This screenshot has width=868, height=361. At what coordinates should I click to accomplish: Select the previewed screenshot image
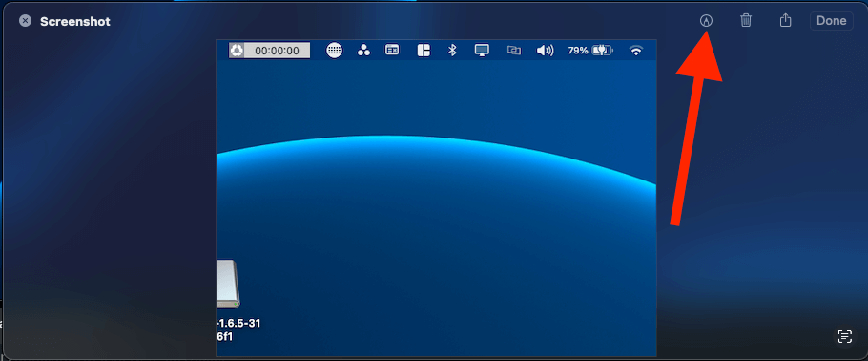[x=436, y=198]
